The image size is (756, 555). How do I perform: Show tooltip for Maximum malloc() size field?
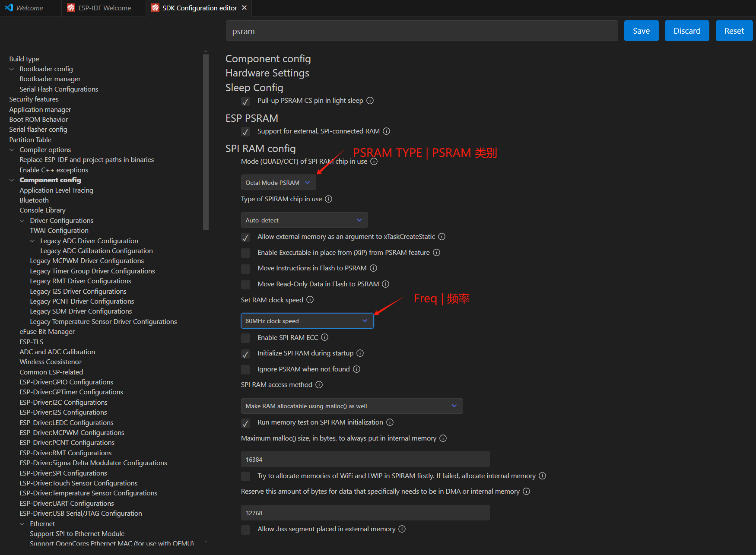pos(443,438)
